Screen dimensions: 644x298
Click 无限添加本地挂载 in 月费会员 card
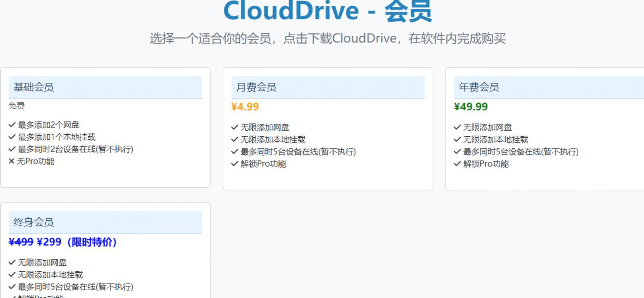coord(273,140)
